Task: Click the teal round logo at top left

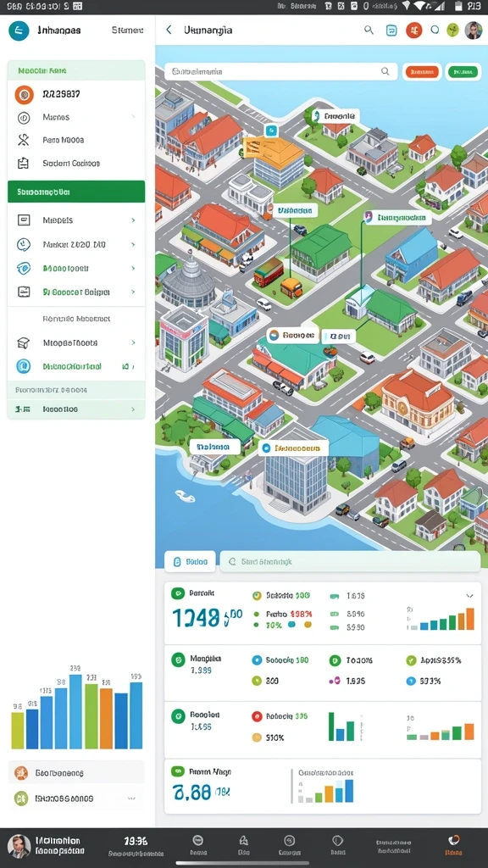Action: (19, 31)
